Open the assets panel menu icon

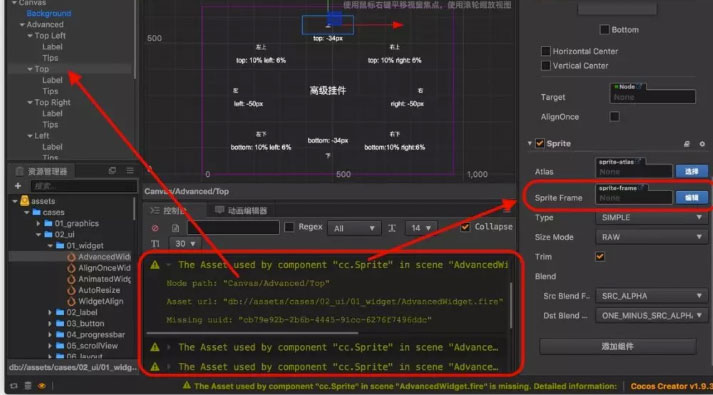(130, 170)
